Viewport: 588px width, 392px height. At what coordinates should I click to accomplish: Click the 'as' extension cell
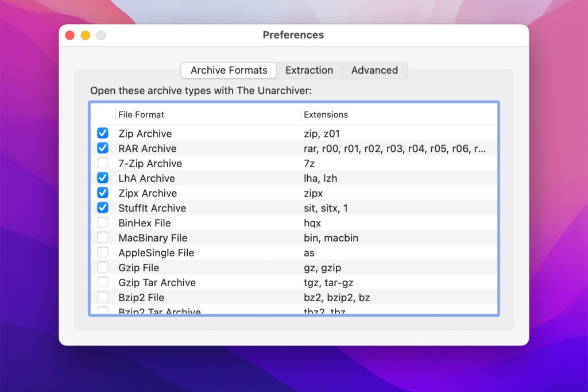coord(309,253)
